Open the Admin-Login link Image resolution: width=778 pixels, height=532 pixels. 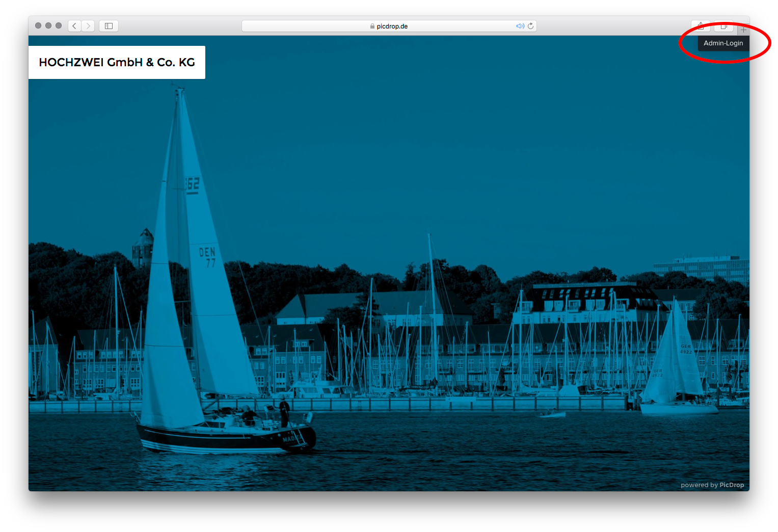click(723, 43)
